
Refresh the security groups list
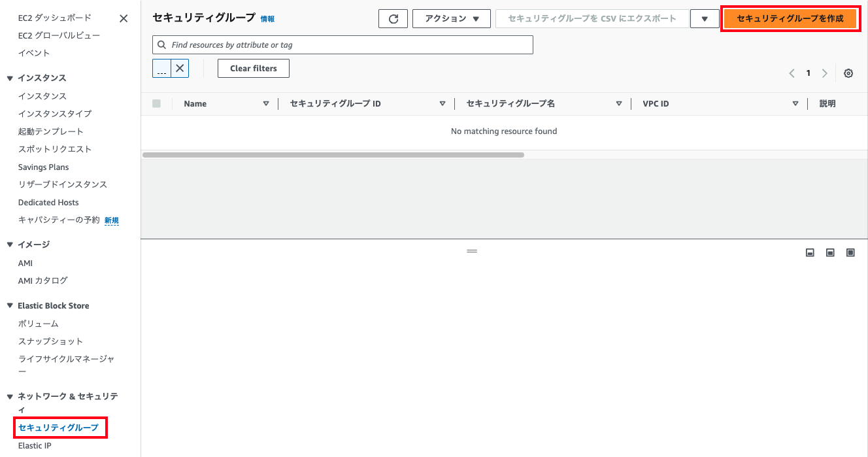[x=393, y=19]
